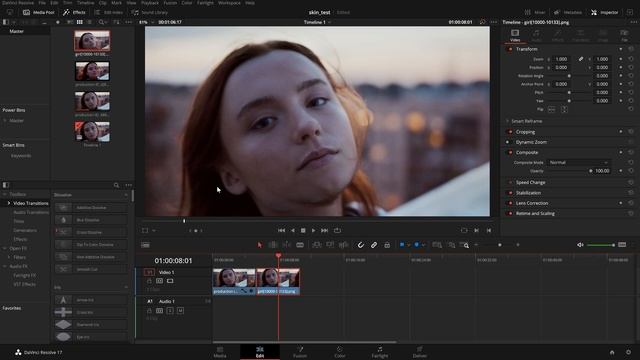Open the Composite Mode Normal dropdown
Viewport: 640px width, 360px height.
(578, 162)
